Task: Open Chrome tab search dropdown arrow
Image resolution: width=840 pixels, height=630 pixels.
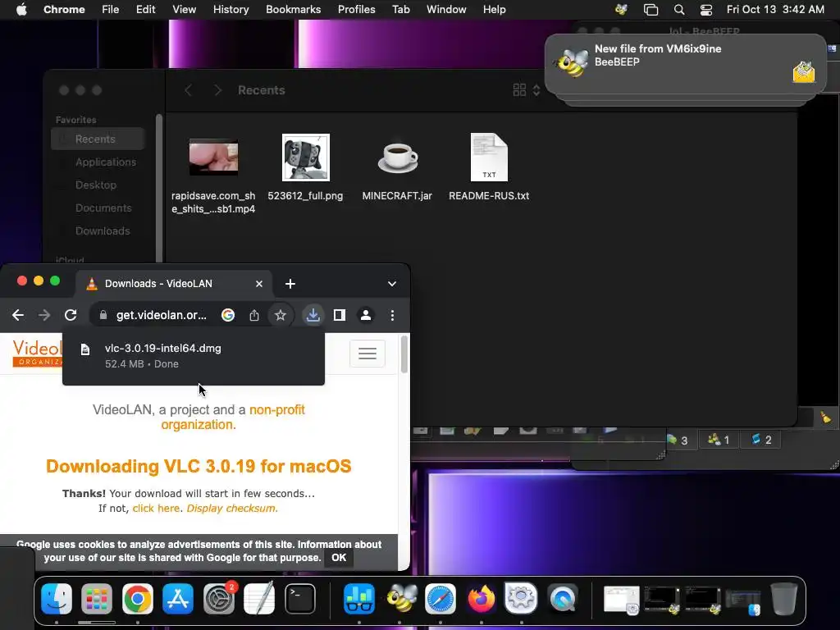Action: coord(392,283)
